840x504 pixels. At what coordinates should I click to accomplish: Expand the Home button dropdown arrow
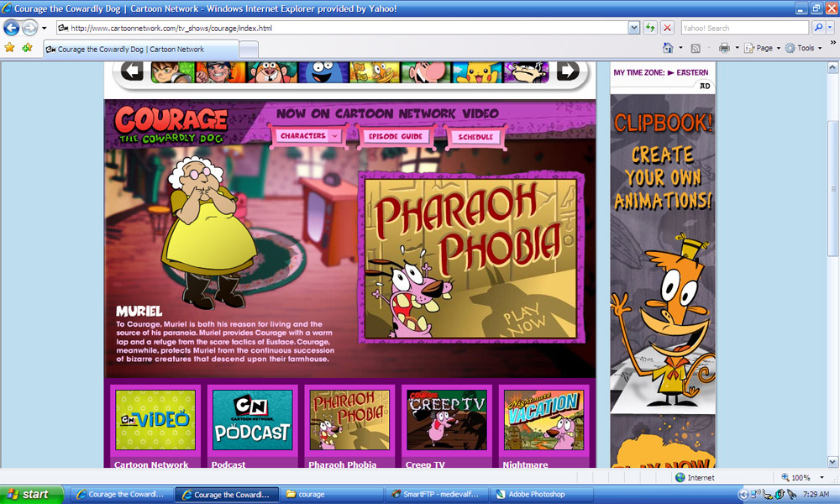click(681, 48)
